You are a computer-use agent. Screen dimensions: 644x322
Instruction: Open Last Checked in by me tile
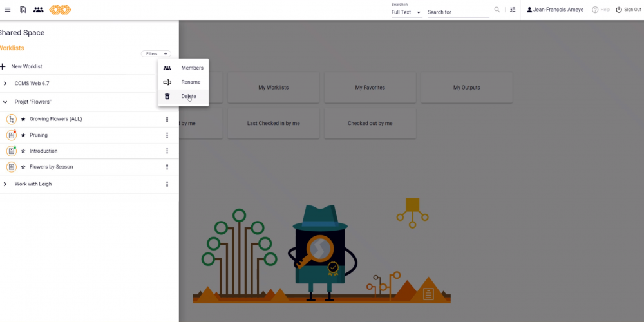[274, 123]
